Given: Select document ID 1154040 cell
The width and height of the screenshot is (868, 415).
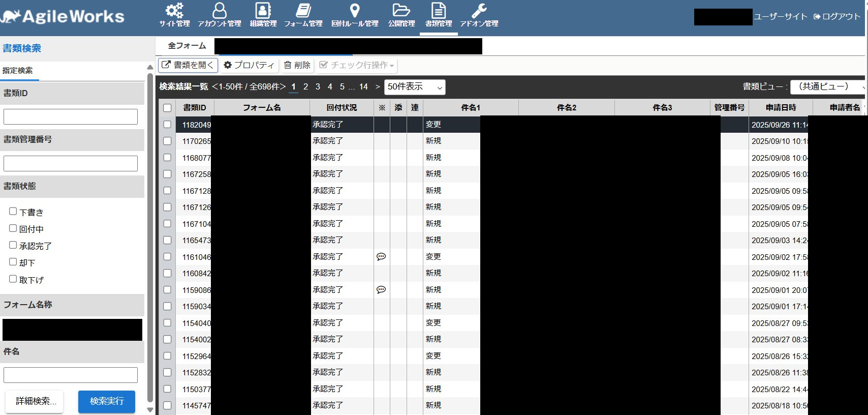Looking at the screenshot, I should point(196,323).
